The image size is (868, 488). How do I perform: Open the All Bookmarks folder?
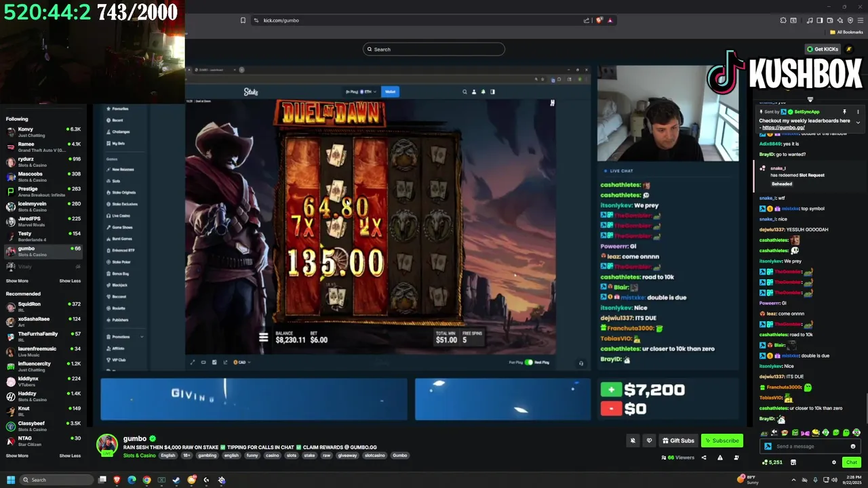tap(846, 32)
